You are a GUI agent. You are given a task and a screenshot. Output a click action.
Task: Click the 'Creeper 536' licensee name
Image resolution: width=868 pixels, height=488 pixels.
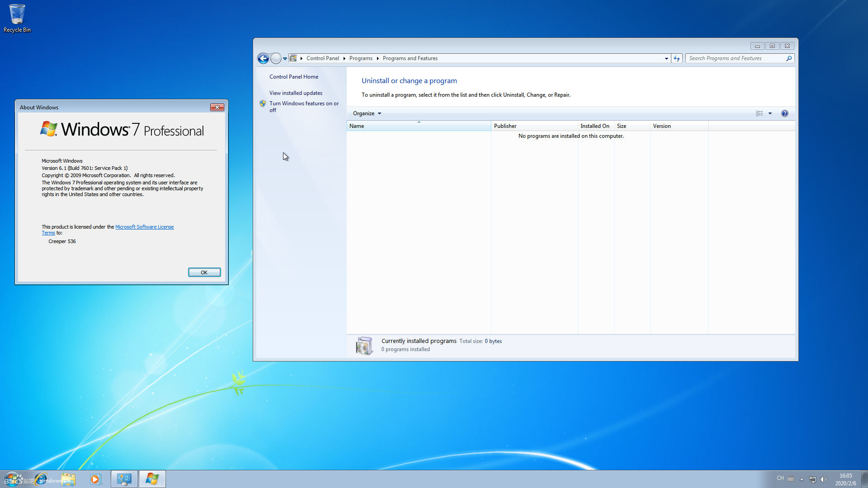62,241
